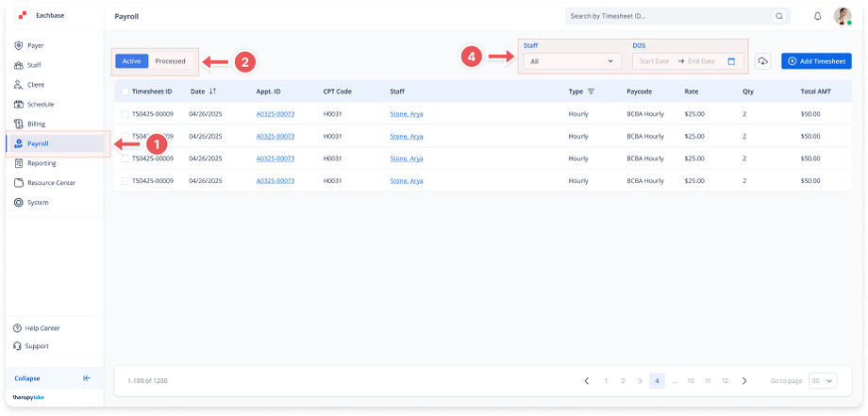Click the search magnifier icon
Screen dimensions: 868x416
778,16
